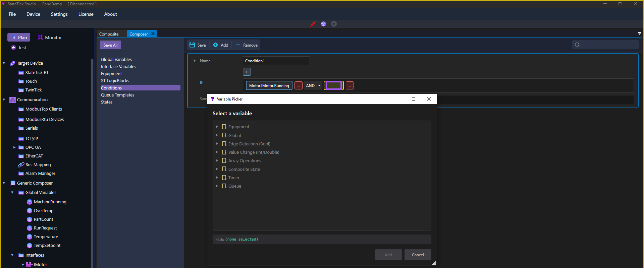Check the Queue checkbox
644x268 pixels.
click(224, 186)
